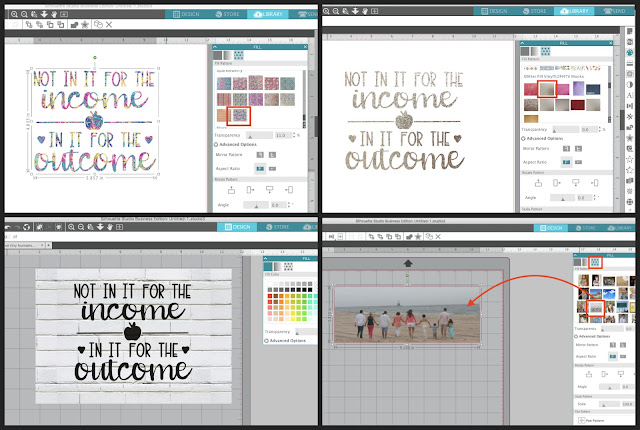This screenshot has width=640, height=430.
Task: Click the weld icon in top-left screenshot toolbar
Action: [74, 25]
